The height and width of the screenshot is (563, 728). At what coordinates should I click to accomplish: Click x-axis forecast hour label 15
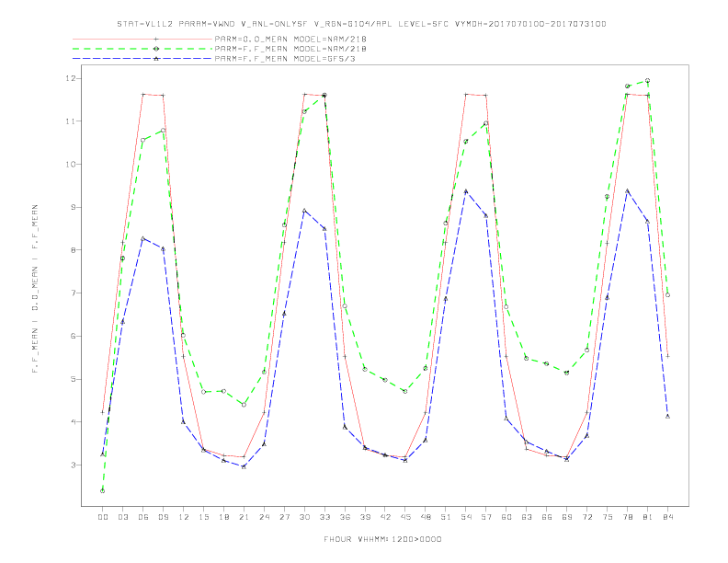(x=203, y=517)
